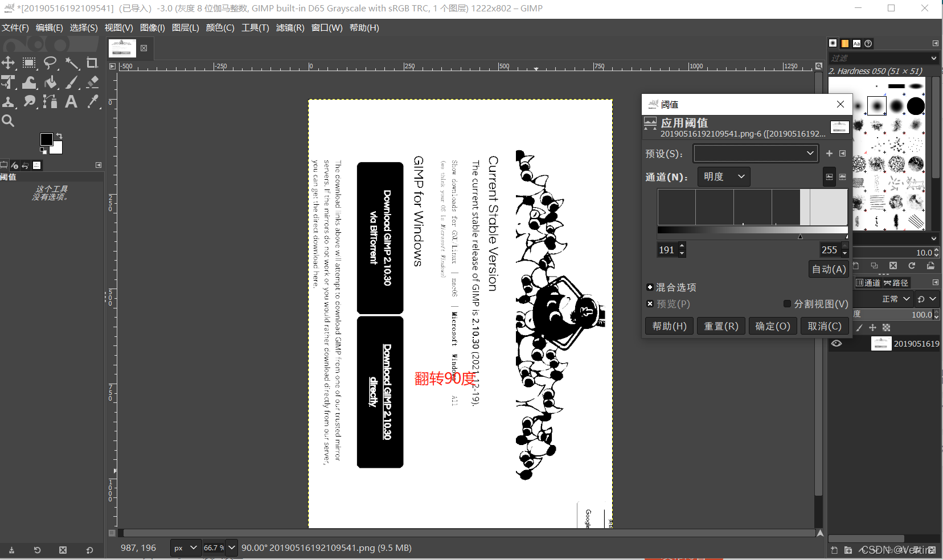
Task: Switch to the 路径 paths tab
Action: (896, 283)
